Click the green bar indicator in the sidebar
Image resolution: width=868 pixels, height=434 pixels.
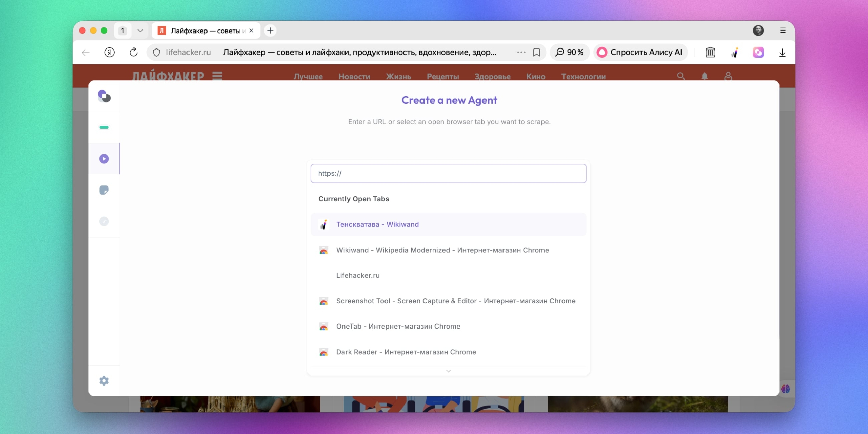click(104, 127)
